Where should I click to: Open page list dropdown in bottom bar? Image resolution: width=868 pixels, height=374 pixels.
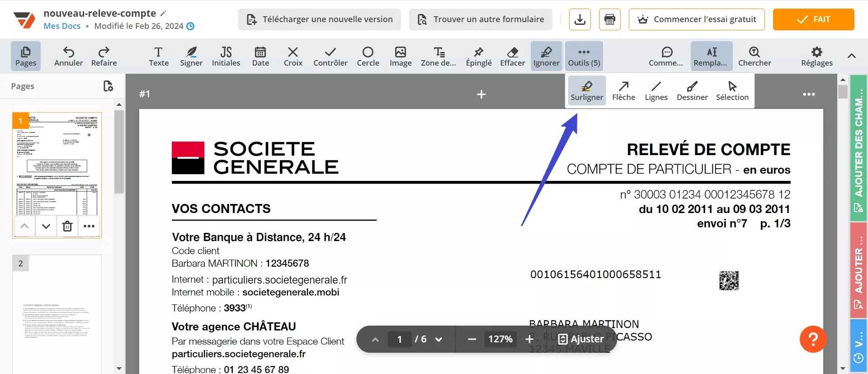tap(439, 339)
